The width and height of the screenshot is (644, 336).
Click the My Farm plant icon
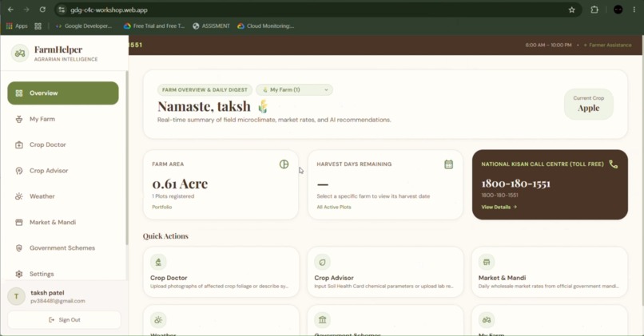[19, 119]
